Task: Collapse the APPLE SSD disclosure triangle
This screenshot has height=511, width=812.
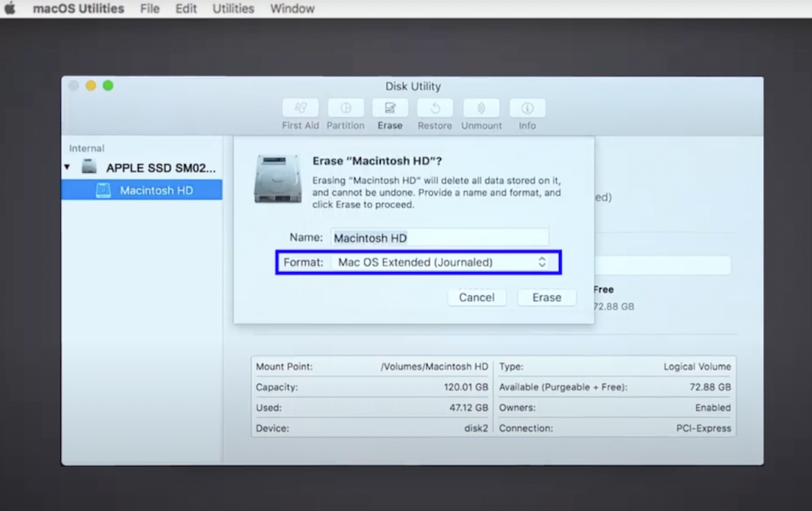Action: [x=67, y=167]
